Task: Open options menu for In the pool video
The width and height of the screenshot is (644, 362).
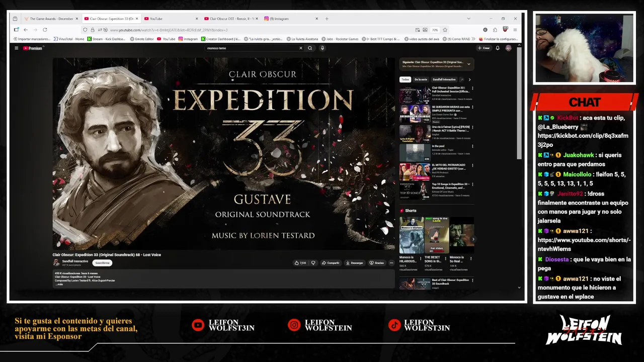Action: tap(472, 146)
